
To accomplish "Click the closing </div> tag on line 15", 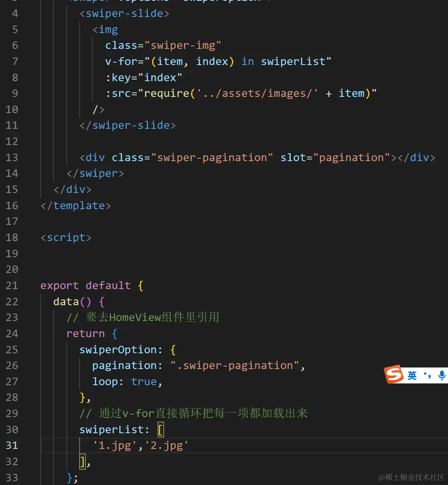I will pos(73,189).
